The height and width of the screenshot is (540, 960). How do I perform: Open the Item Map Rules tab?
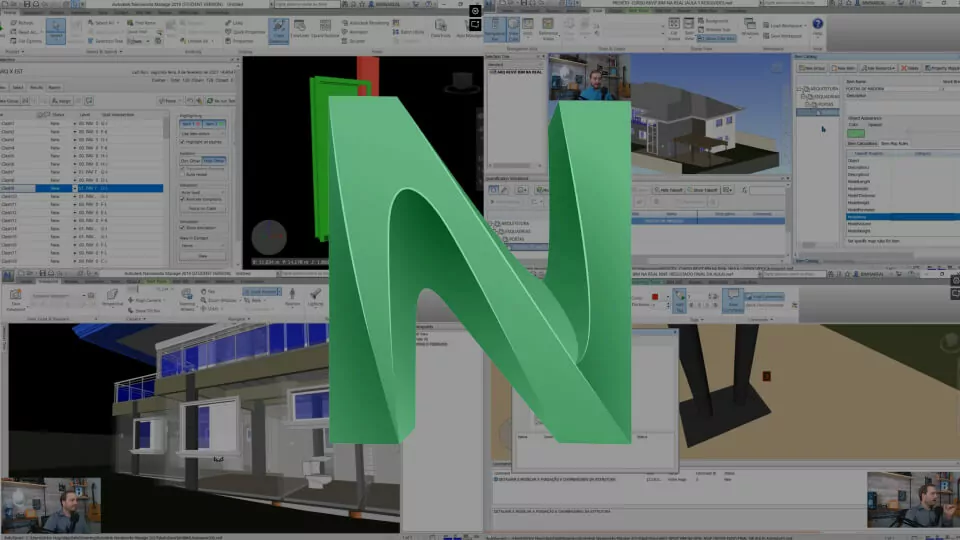pyautogui.click(x=894, y=144)
